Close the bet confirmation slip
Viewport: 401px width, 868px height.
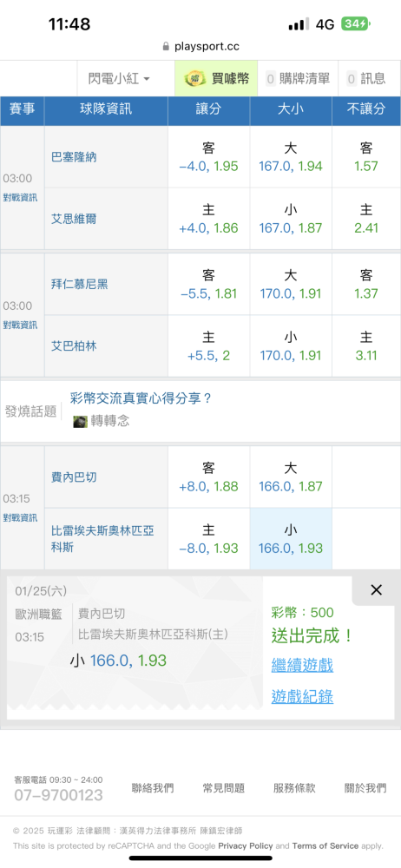[x=376, y=590]
